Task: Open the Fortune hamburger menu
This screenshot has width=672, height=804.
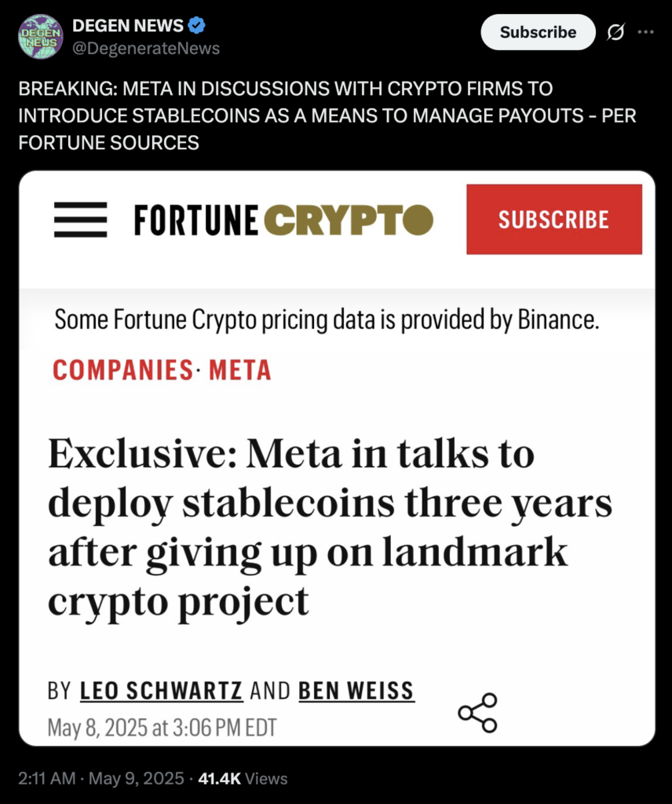Action: pos(81,220)
